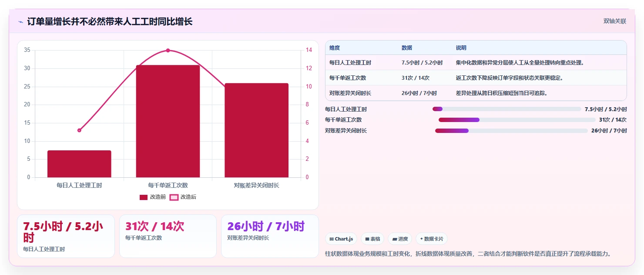This screenshot has width=644, height=275.
Task: Click the 7.5小时 / 5.2小时 data card
Action: 66,236
